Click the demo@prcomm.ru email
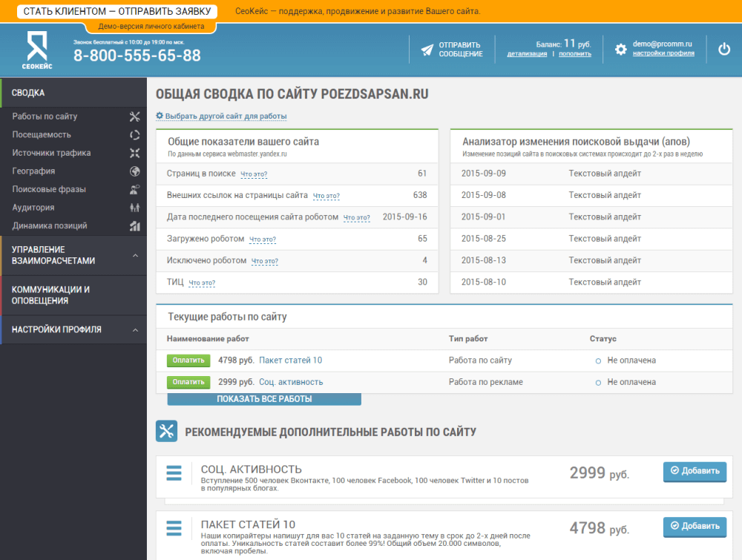This screenshot has height=560, width=742. (662, 44)
